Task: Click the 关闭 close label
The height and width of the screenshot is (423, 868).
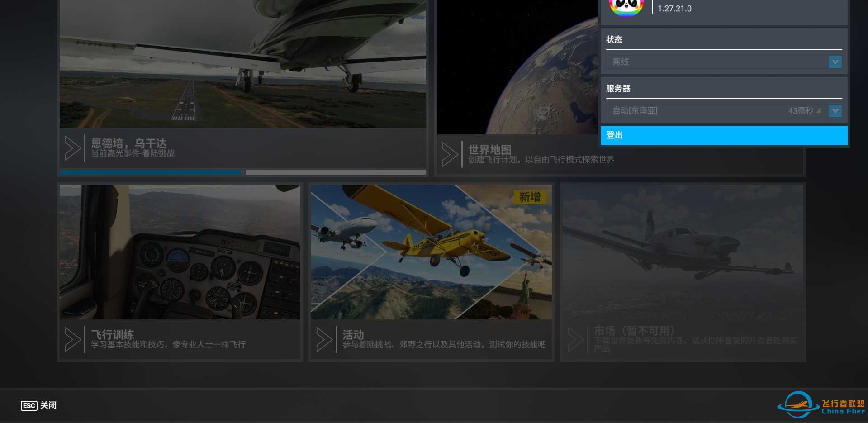Action: [48, 405]
